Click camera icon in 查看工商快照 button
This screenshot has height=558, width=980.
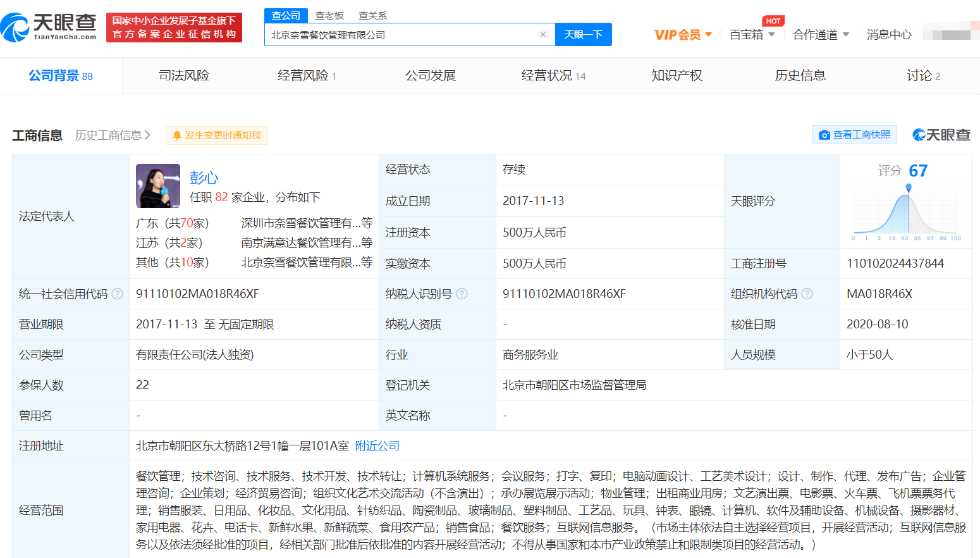[824, 135]
